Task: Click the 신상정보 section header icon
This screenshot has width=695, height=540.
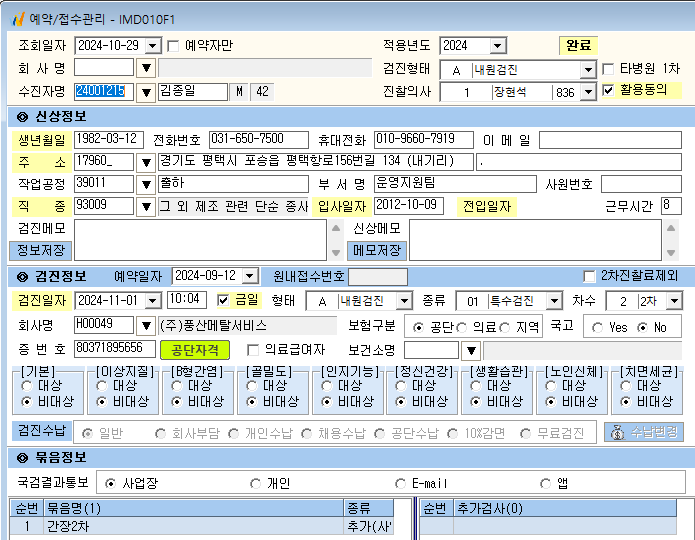Action: 22,117
